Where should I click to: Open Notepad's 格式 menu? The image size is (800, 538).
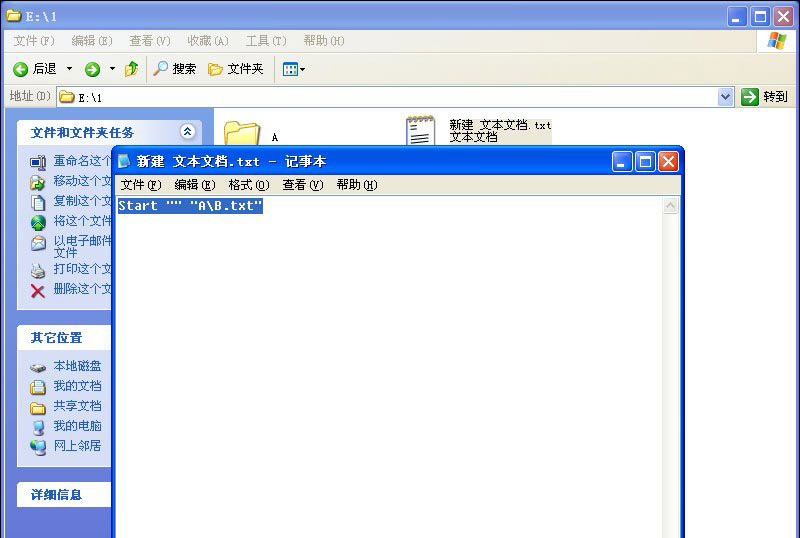tap(248, 185)
